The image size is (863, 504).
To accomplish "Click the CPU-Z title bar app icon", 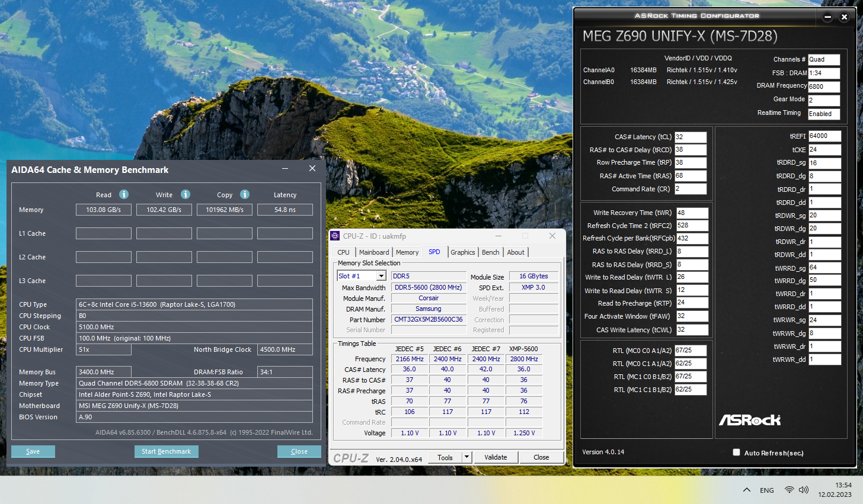I will [335, 236].
